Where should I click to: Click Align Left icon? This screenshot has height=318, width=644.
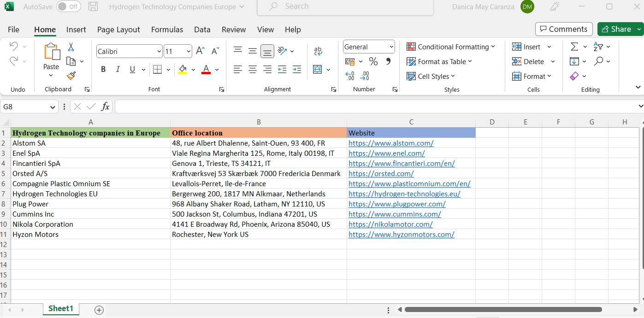point(237,70)
